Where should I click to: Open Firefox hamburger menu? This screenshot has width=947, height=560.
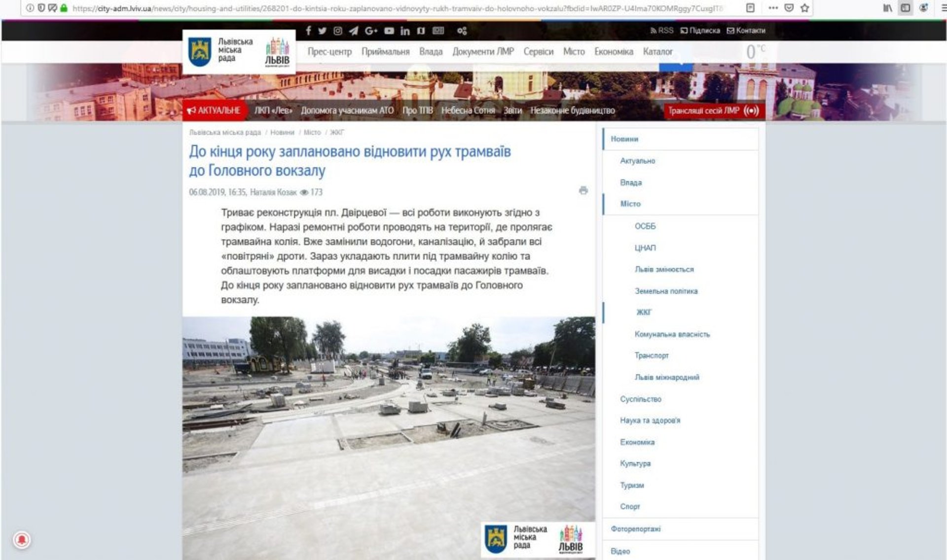click(x=943, y=8)
